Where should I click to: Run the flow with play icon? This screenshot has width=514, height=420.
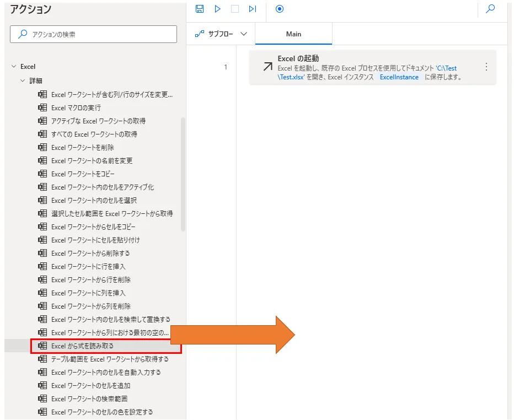(x=217, y=9)
